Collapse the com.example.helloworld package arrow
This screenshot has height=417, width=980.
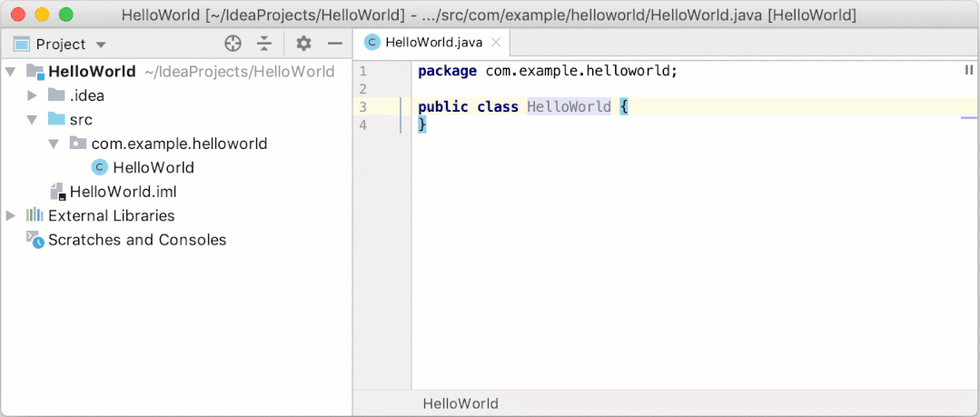(54, 144)
